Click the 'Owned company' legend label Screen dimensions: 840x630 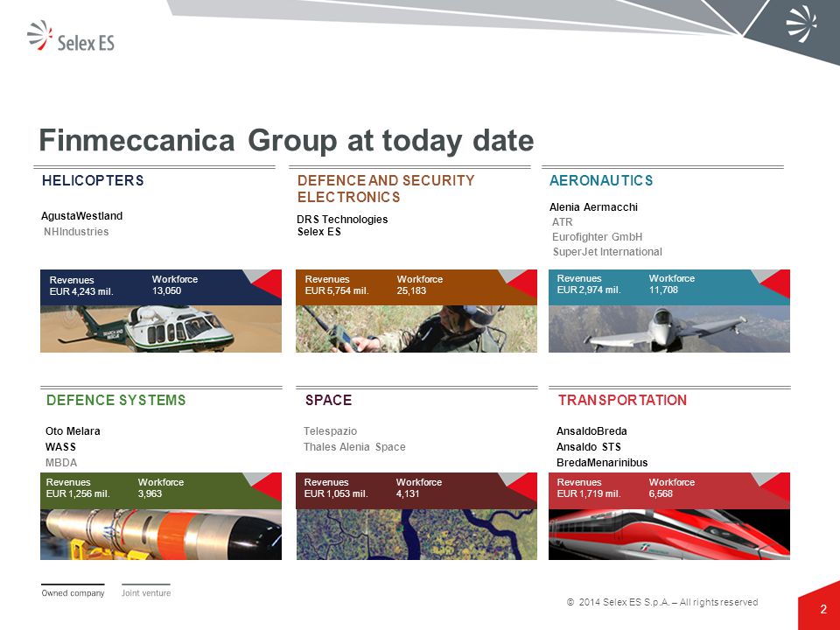(73, 593)
